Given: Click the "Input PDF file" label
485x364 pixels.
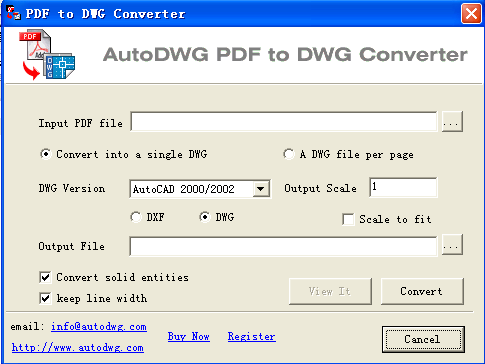Looking at the screenshot, I should (x=81, y=123).
